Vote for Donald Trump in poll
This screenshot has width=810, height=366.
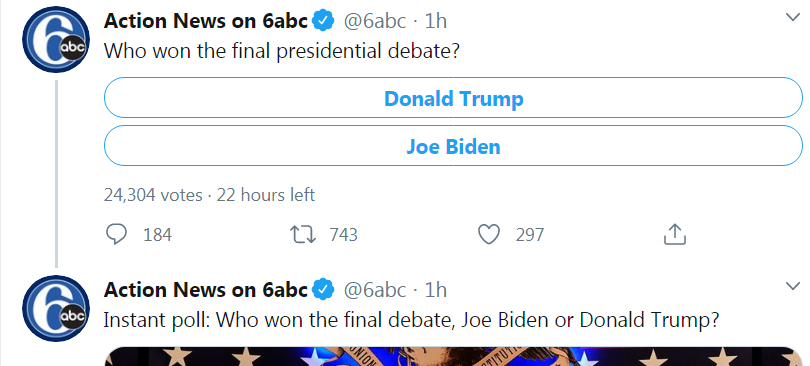click(x=453, y=98)
